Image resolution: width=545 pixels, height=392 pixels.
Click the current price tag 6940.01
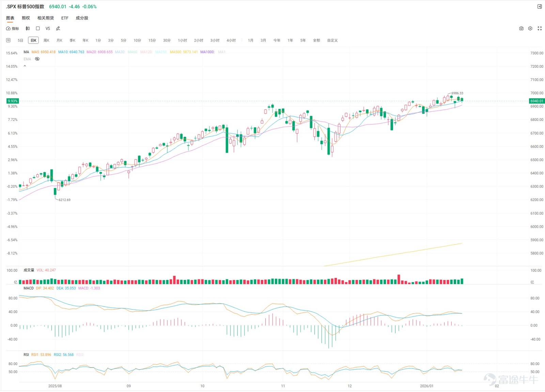click(537, 101)
